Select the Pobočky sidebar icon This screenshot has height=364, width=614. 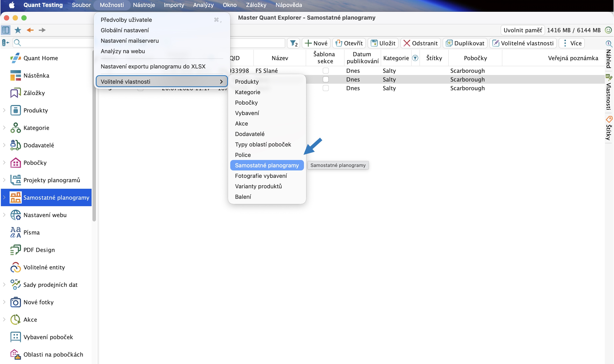point(15,163)
